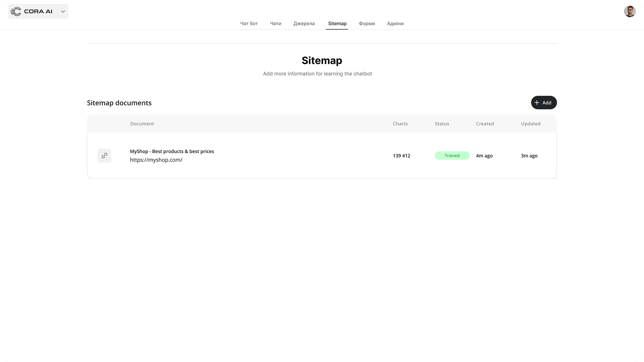Click the Cora AI logo icon
This screenshot has height=362, width=644.
pyautogui.click(x=16, y=12)
